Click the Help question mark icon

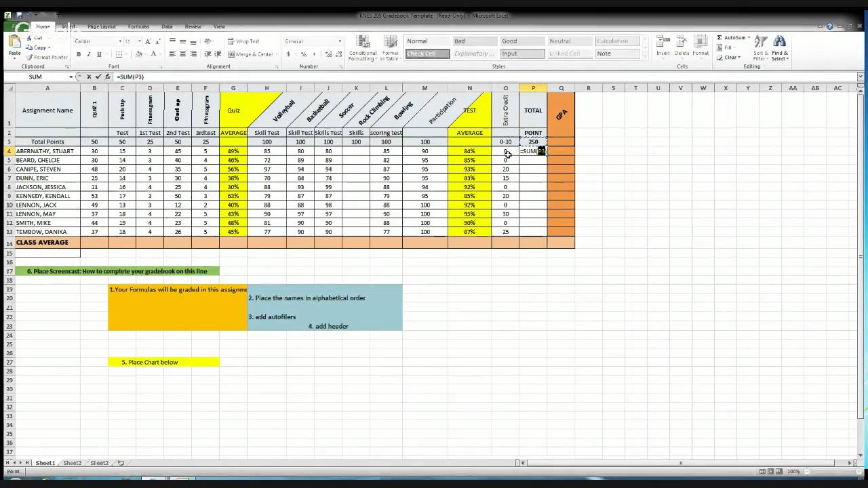click(830, 26)
